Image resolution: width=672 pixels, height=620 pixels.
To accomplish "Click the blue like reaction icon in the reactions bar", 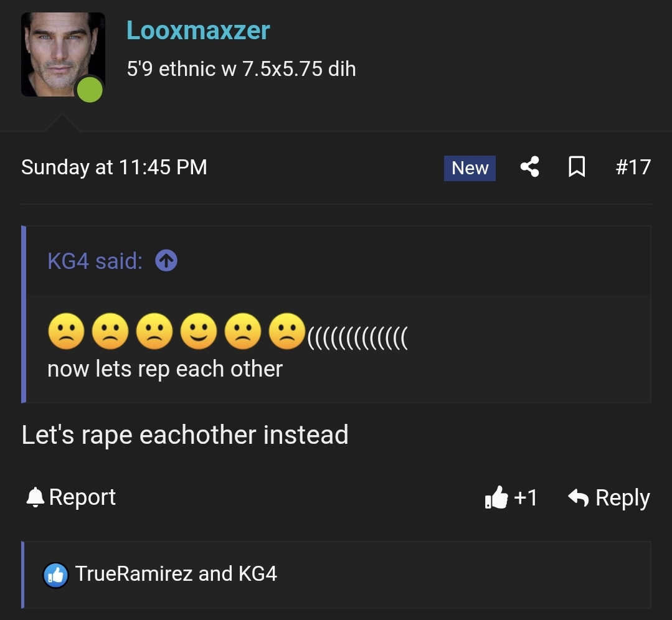I will [x=55, y=575].
